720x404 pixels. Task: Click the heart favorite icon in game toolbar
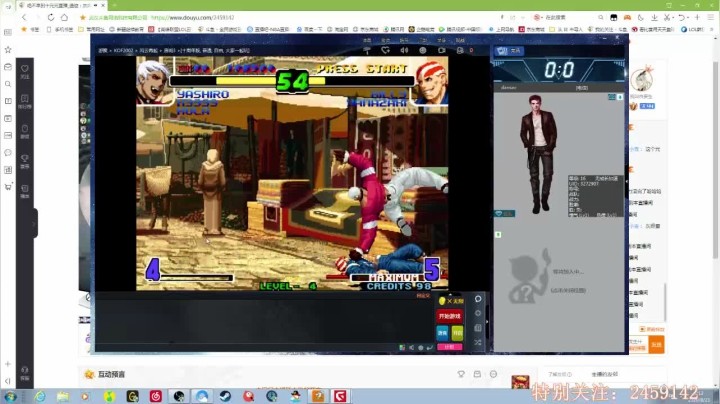coord(385,50)
